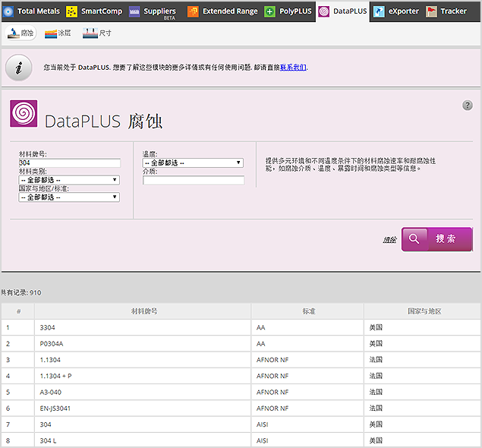
Task: Click the eXporter blue icon
Action: (379, 11)
